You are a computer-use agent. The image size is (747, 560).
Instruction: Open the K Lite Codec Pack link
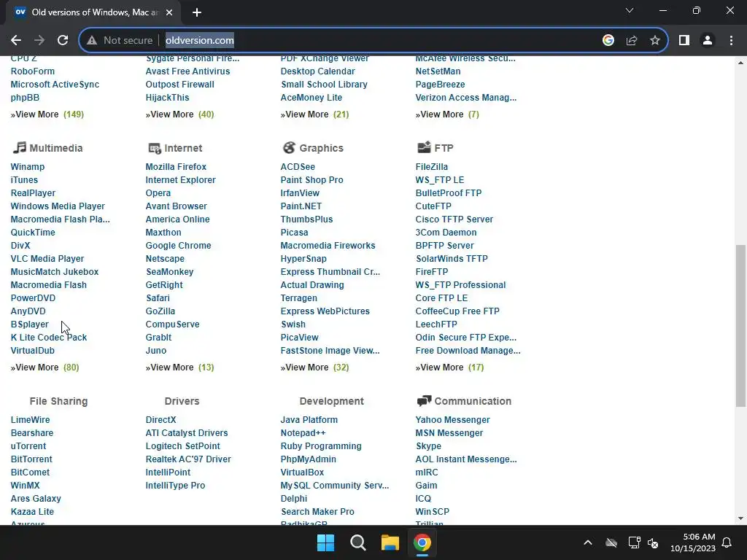[49, 338]
